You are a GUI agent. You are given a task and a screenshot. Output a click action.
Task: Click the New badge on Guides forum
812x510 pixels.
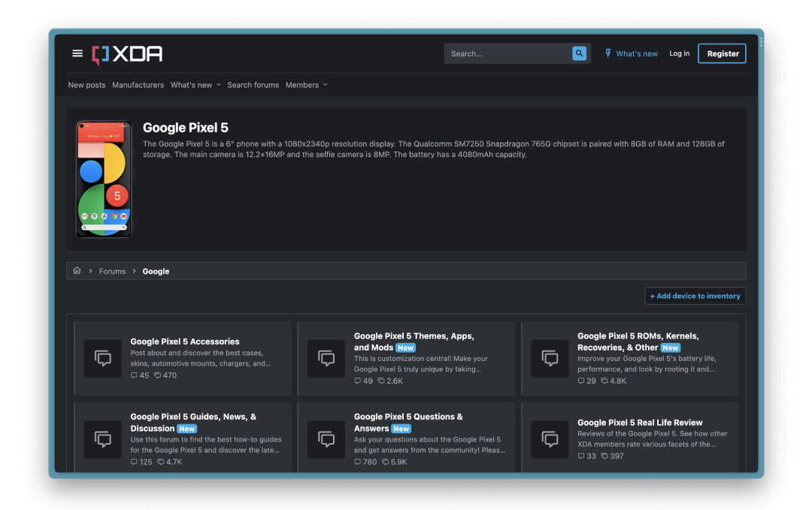(187, 429)
